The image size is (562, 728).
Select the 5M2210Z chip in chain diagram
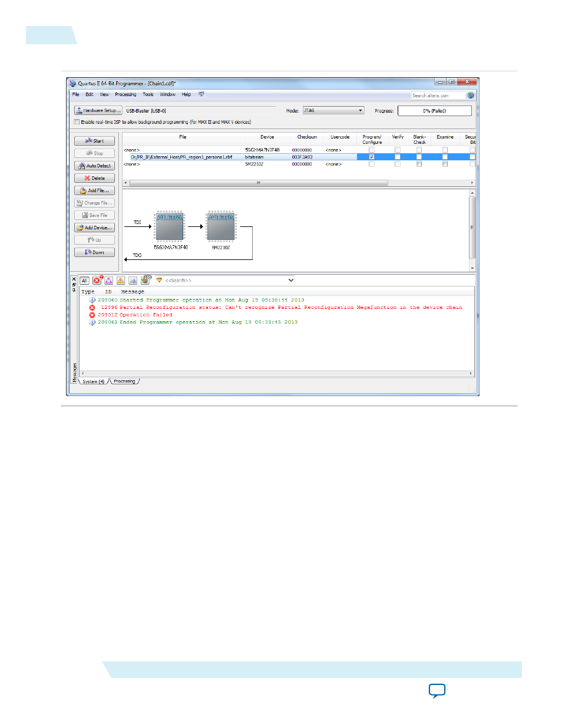[x=221, y=226]
